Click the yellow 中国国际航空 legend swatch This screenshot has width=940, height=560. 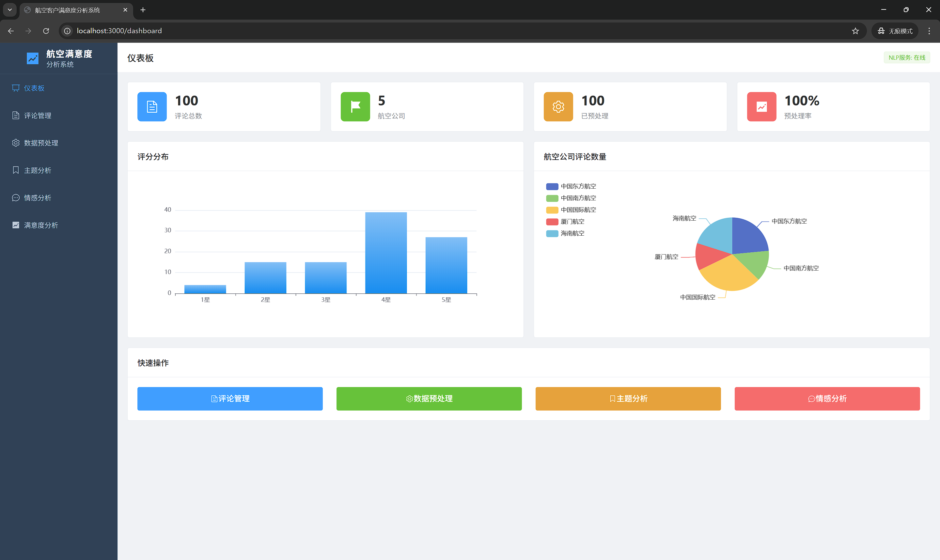click(x=552, y=210)
